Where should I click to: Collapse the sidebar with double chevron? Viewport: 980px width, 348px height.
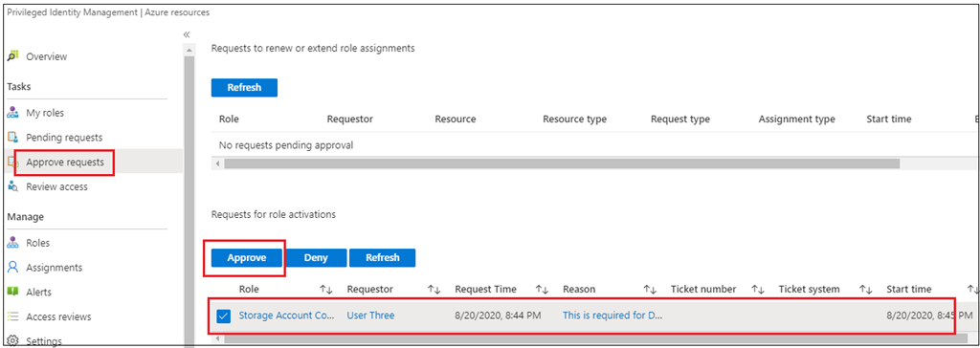pos(187,34)
